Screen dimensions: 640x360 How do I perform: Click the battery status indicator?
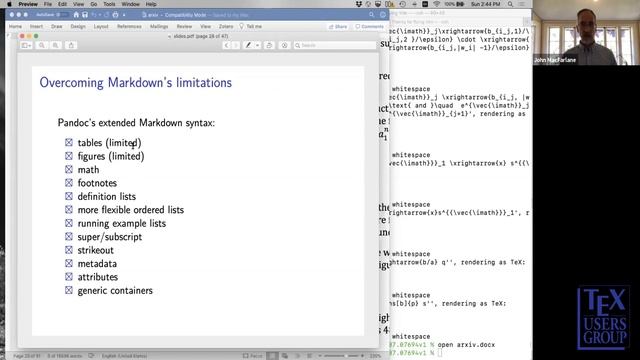(x=454, y=4)
